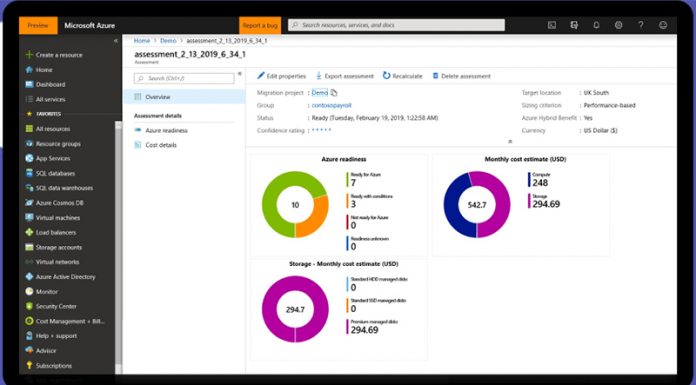Viewport: 696px width, 385px height.
Task: Click the help question mark icon
Action: pyautogui.click(x=641, y=25)
